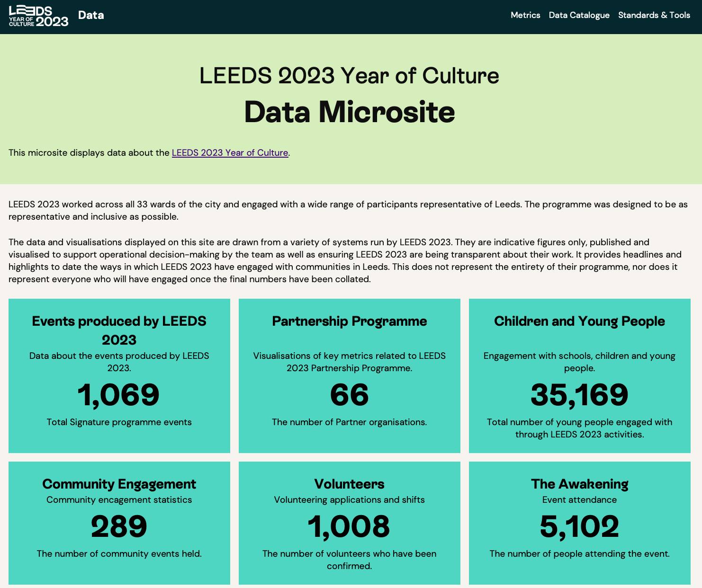
Task: Click 'Community encagement statistics' subtitle
Action: pos(119,499)
